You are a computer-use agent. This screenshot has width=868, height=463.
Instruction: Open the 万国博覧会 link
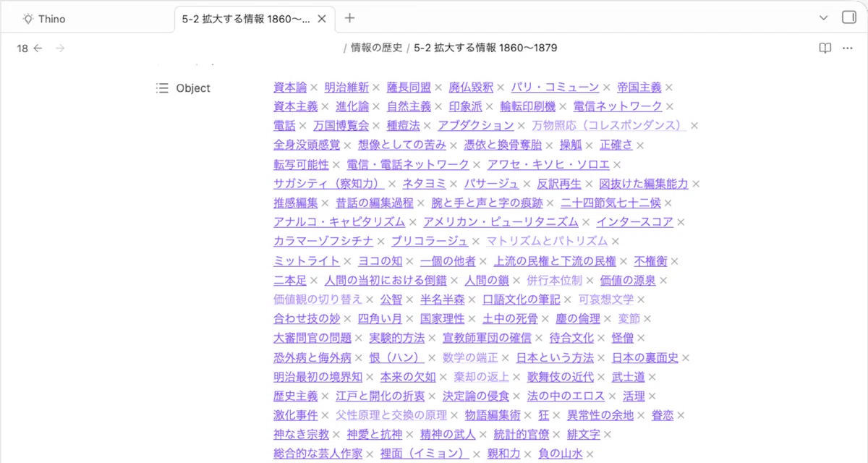click(x=341, y=126)
